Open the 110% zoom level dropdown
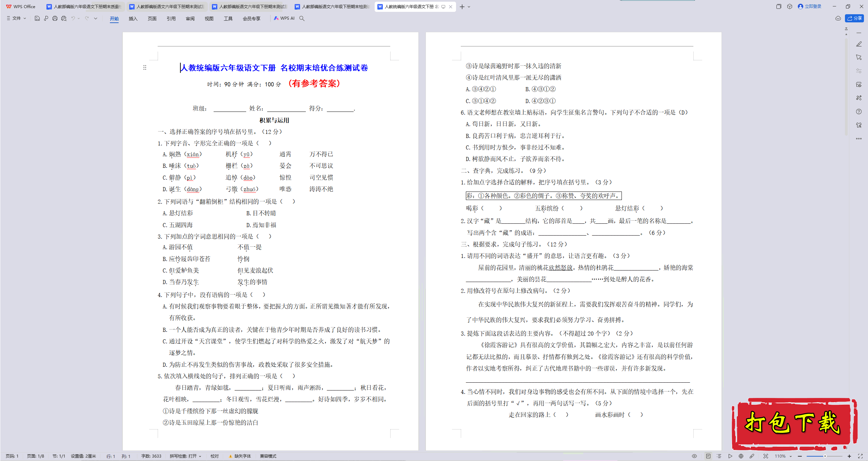 [783, 456]
